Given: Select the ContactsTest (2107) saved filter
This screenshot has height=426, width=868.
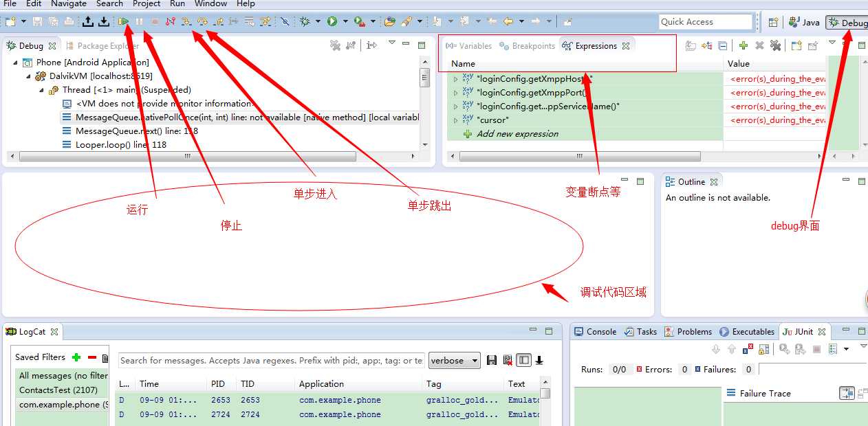Looking at the screenshot, I should click(58, 390).
